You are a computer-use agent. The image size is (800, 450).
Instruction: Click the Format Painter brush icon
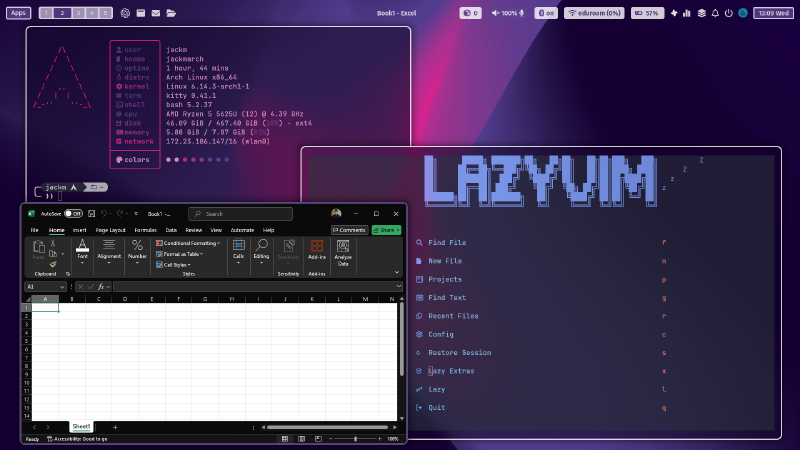pyautogui.click(x=53, y=264)
